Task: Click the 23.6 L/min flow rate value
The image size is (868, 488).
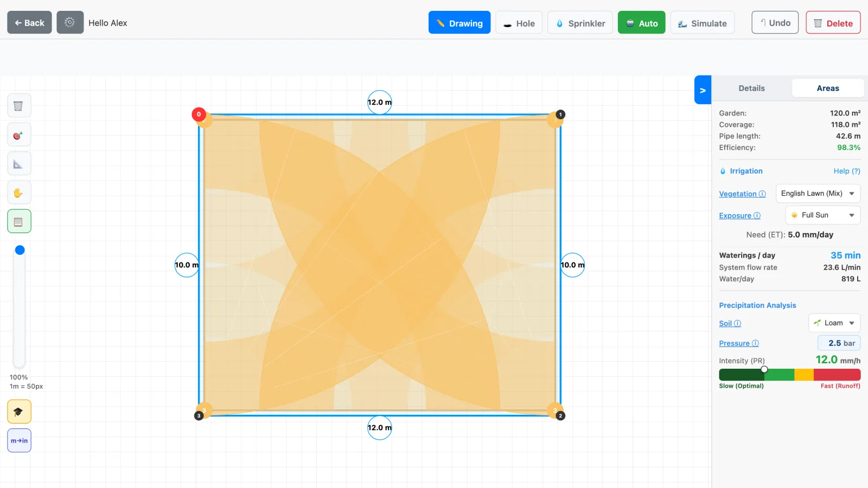Action: click(841, 267)
